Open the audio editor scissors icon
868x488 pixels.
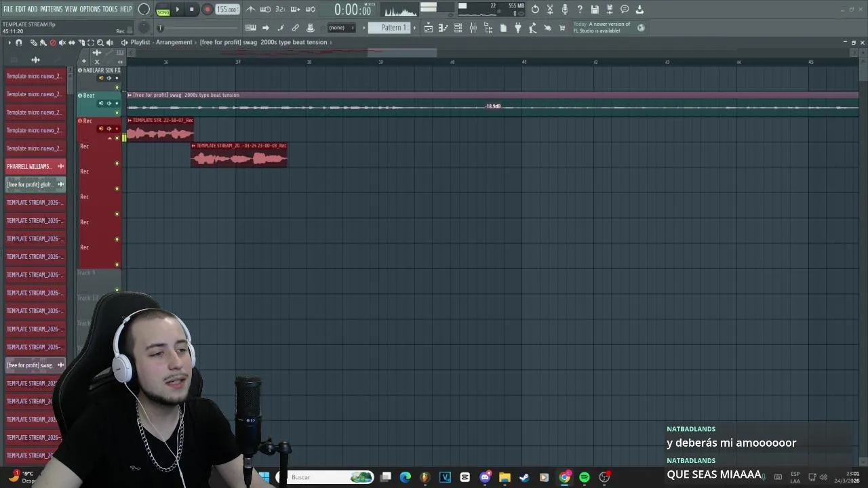(x=550, y=9)
